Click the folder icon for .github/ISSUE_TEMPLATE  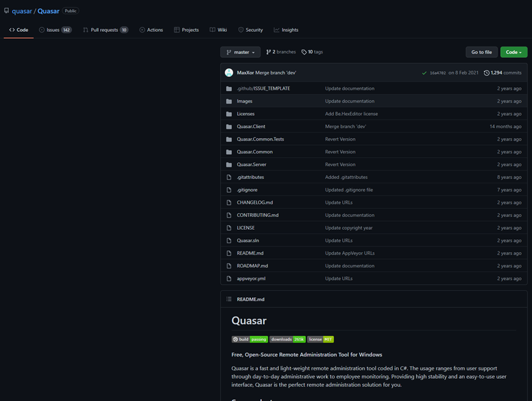pos(229,88)
